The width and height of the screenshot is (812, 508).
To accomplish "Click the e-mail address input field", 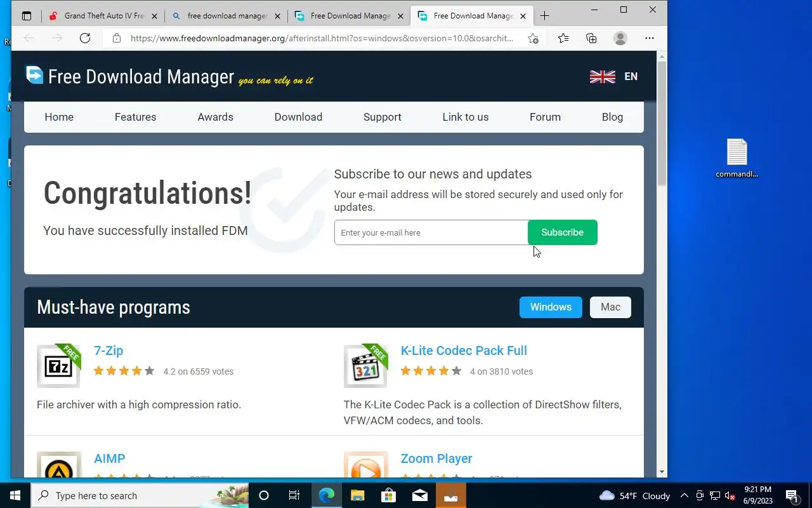I will [x=431, y=232].
